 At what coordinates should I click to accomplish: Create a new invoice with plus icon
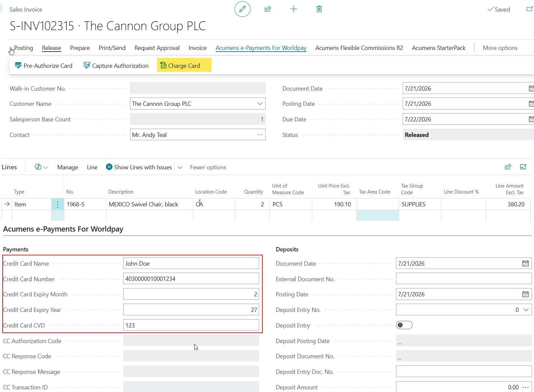click(294, 9)
